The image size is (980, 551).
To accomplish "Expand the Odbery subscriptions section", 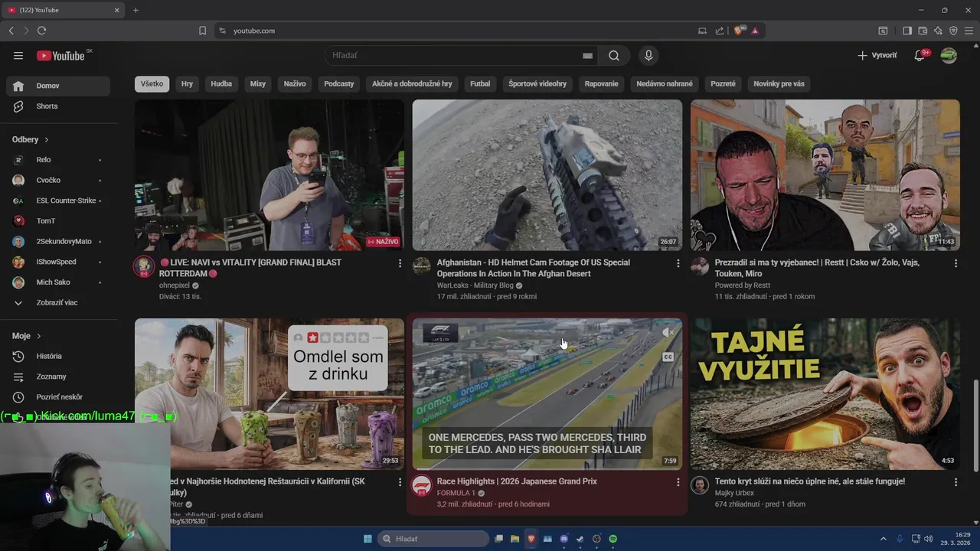I will [x=30, y=139].
